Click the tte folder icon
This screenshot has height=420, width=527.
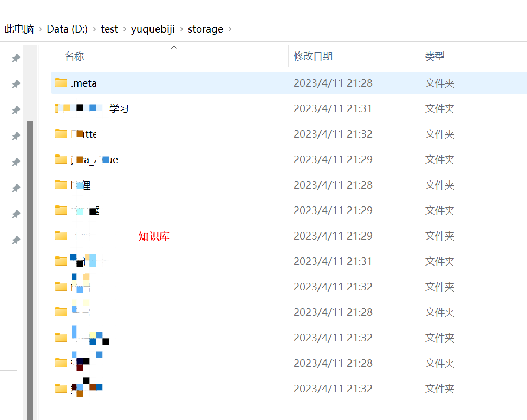coord(61,133)
